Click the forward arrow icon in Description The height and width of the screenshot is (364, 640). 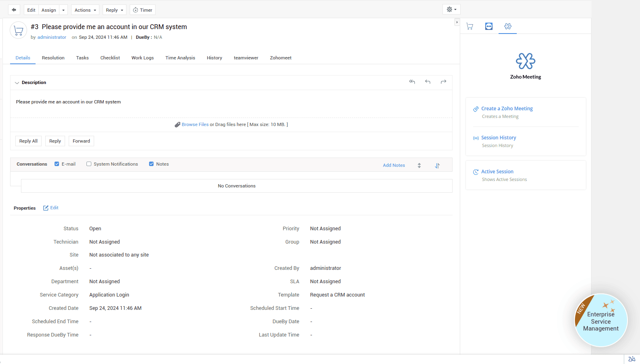click(x=443, y=82)
